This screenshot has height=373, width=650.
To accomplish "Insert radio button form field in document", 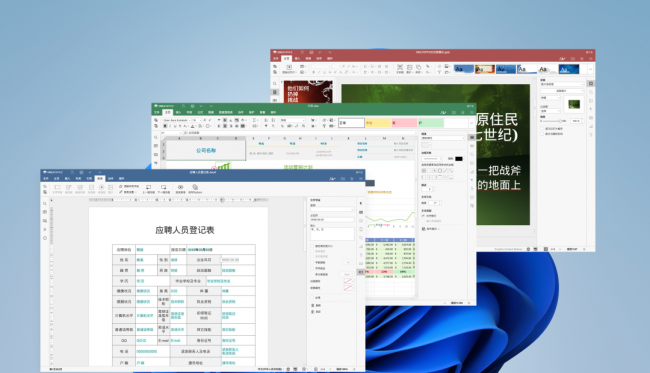I will (x=101, y=189).
